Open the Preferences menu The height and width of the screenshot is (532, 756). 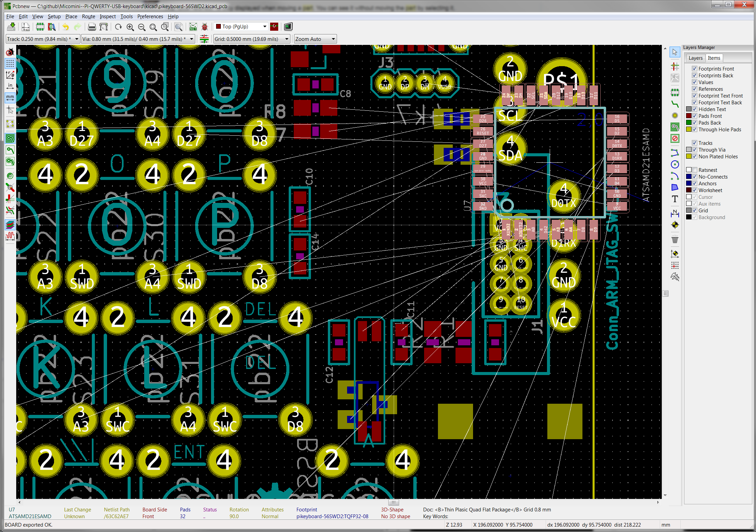150,16
